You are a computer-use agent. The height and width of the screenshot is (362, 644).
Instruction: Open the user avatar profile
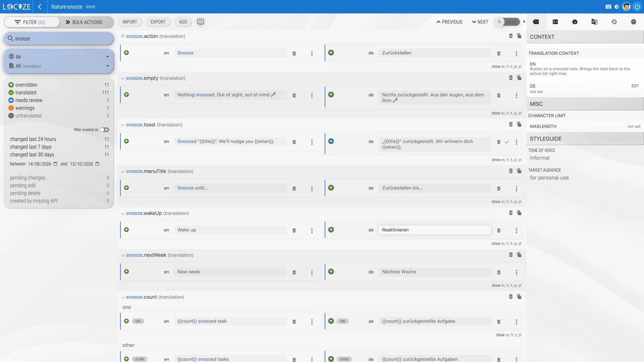tap(626, 7)
